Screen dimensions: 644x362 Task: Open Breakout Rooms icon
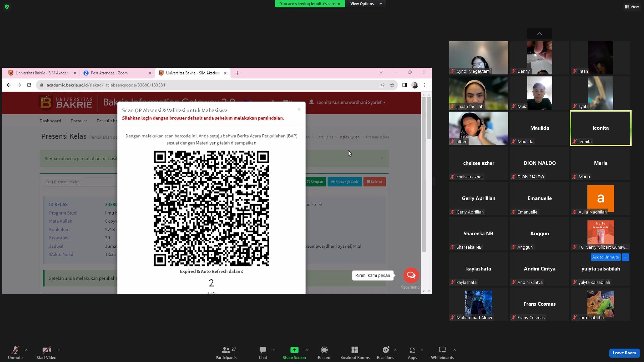(x=355, y=350)
